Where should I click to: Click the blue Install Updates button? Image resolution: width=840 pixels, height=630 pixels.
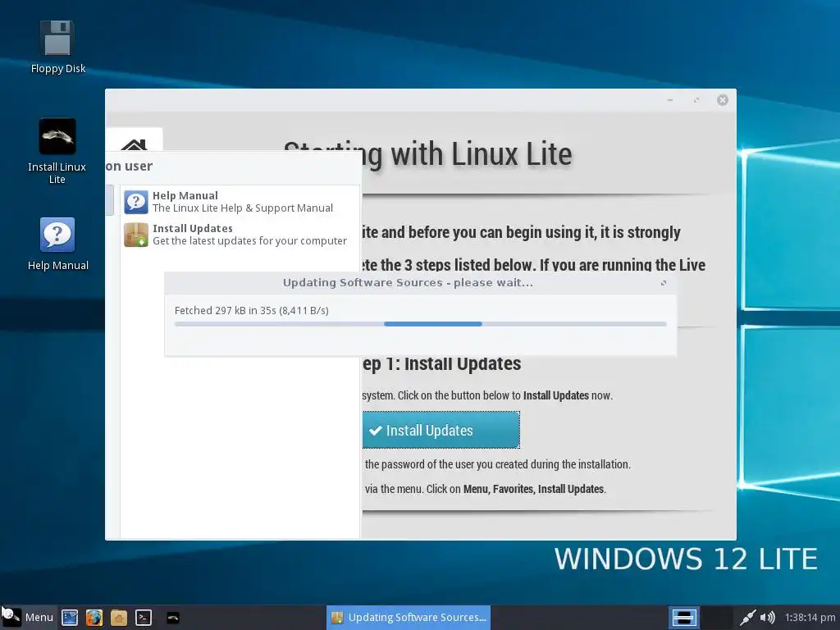tap(441, 430)
